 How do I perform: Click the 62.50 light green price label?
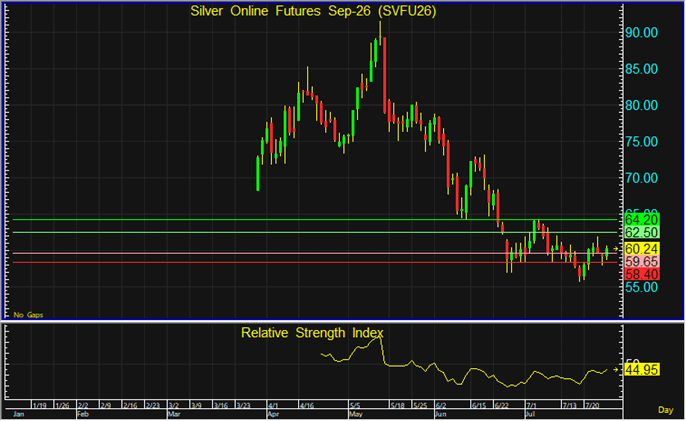pos(641,232)
